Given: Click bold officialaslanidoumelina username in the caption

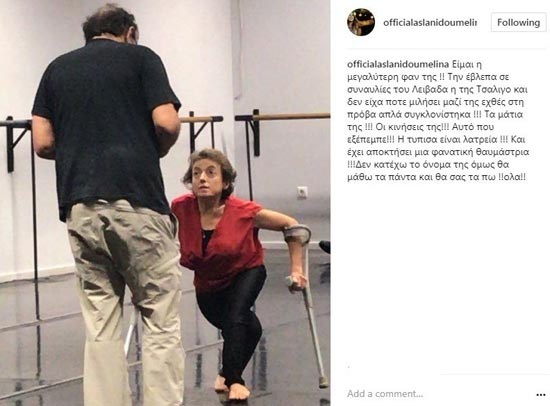Looking at the screenshot, I should point(398,64).
